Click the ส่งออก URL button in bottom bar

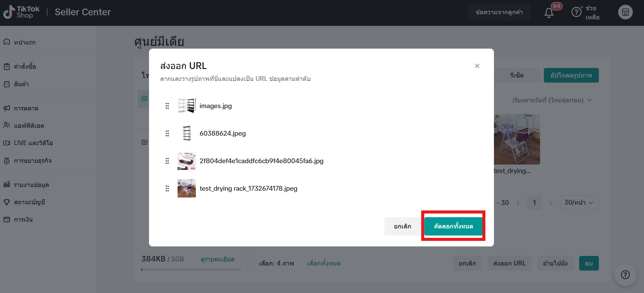click(x=509, y=263)
